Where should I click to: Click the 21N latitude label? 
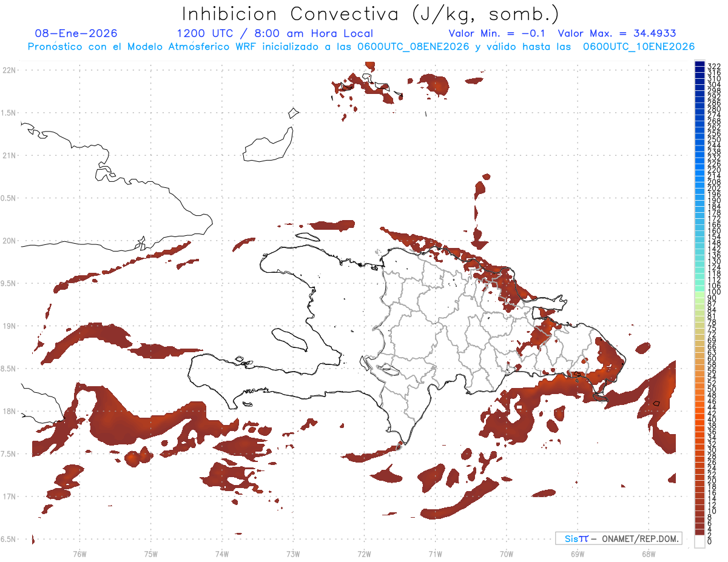pos(8,155)
